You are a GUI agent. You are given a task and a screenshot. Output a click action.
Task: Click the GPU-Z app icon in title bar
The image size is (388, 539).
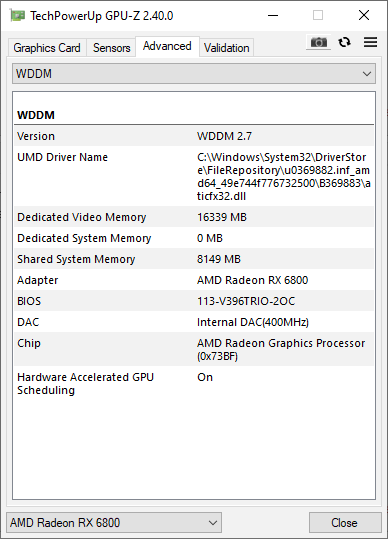17,15
